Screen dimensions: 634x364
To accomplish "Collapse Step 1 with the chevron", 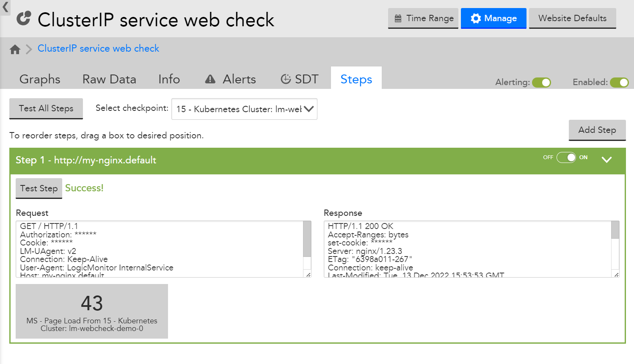I will click(606, 160).
